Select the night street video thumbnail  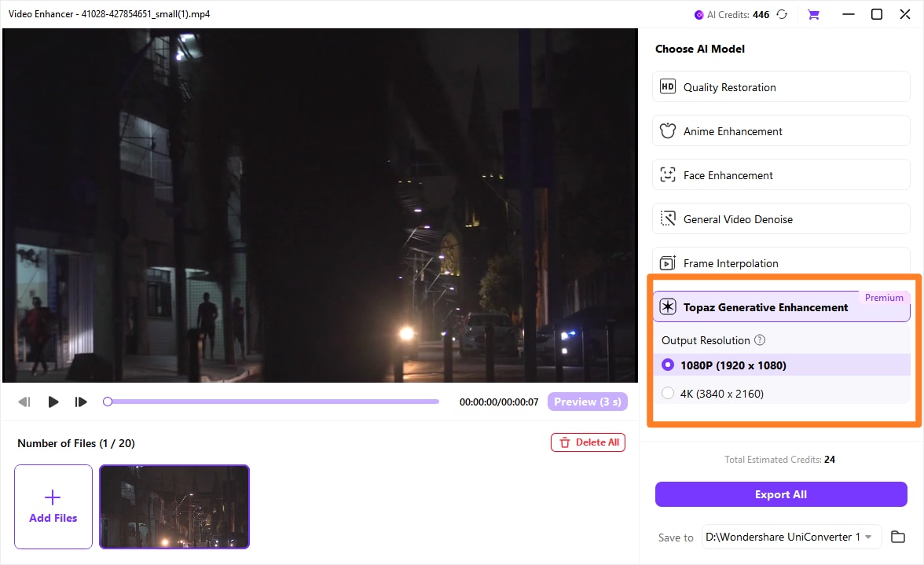(174, 507)
